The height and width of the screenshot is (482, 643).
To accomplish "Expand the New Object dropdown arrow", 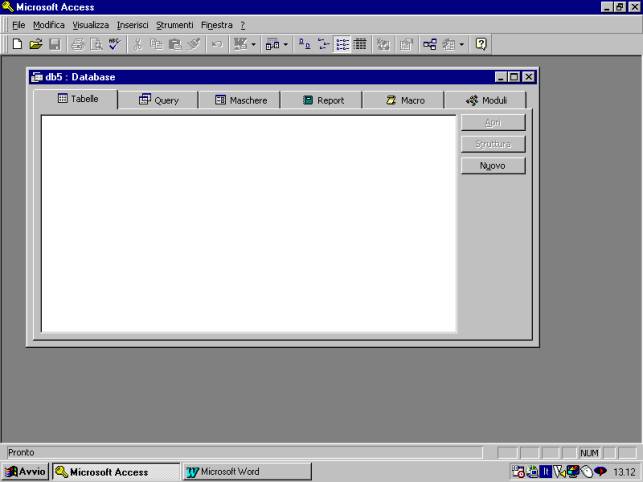I will 461,44.
